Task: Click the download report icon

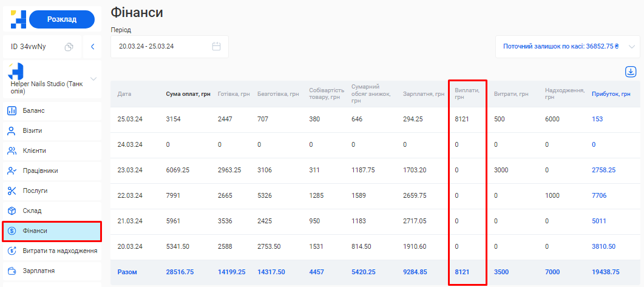Action: tap(631, 72)
